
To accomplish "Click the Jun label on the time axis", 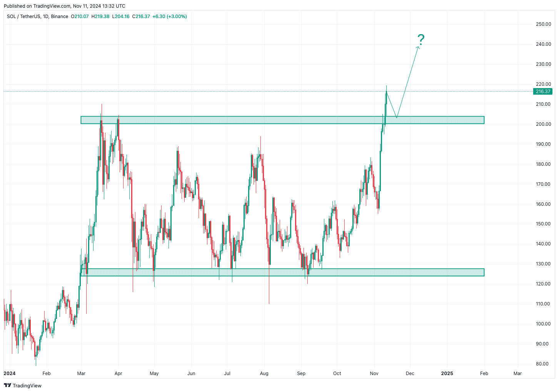I will pyautogui.click(x=191, y=374).
